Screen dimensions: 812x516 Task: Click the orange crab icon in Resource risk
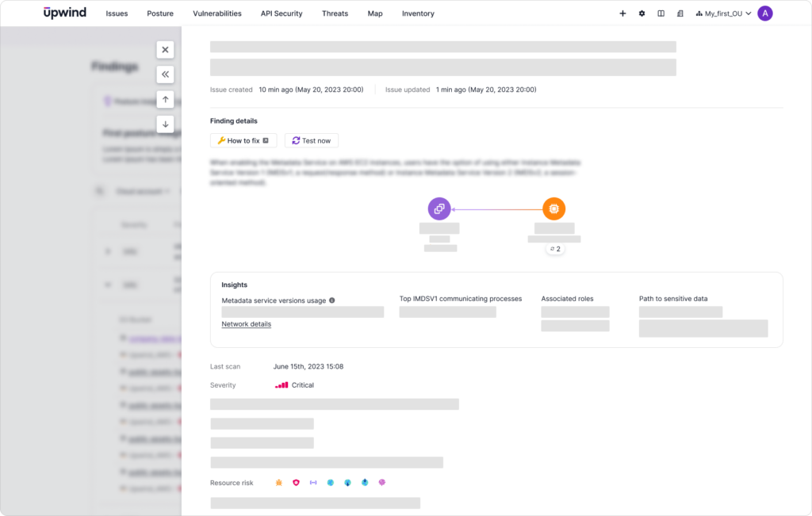pyautogui.click(x=278, y=482)
